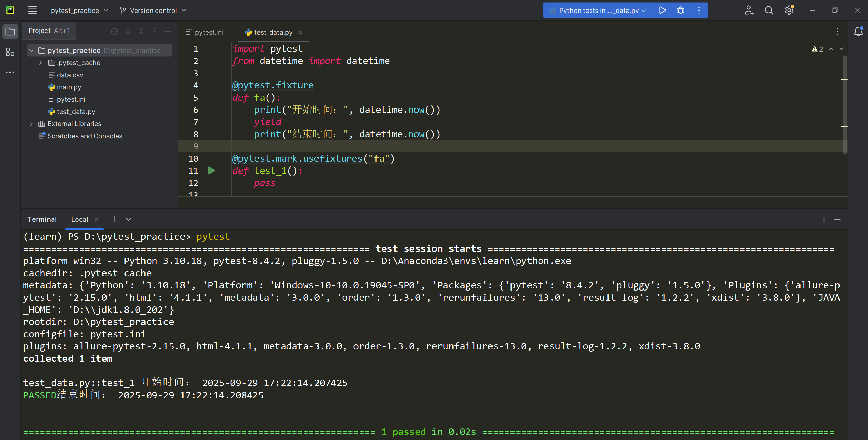The image size is (868, 440).
Task: Open Version control dropdown
Action: tap(153, 11)
